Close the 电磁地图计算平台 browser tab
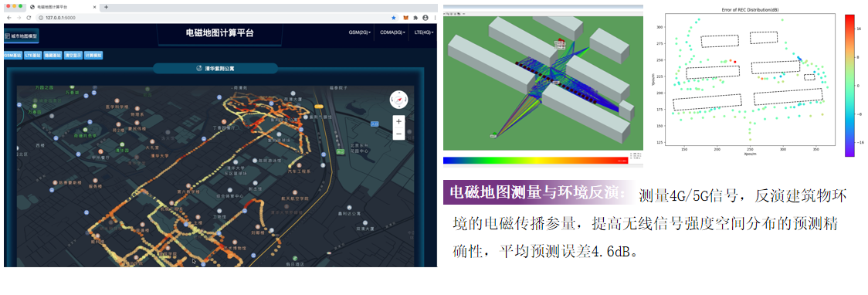 (x=95, y=7)
